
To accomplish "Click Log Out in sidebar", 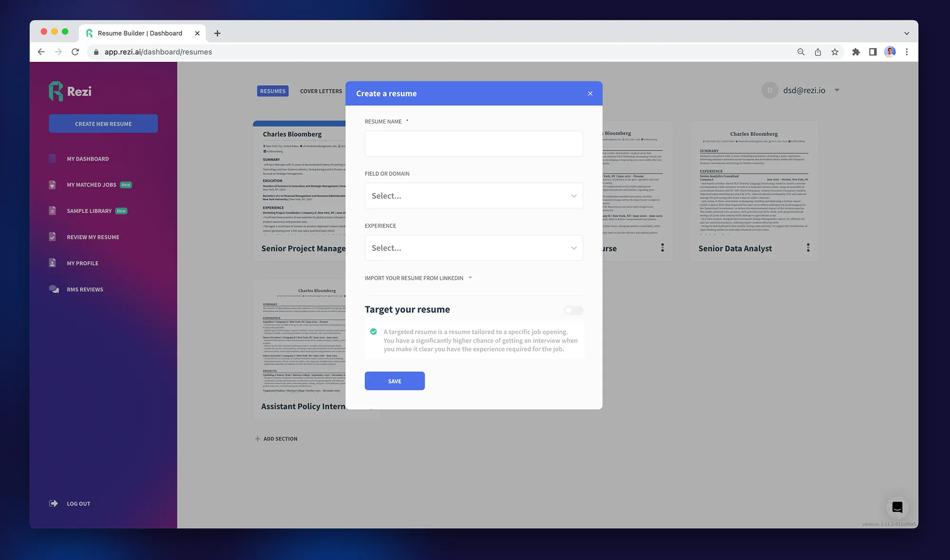I will 78,503.
